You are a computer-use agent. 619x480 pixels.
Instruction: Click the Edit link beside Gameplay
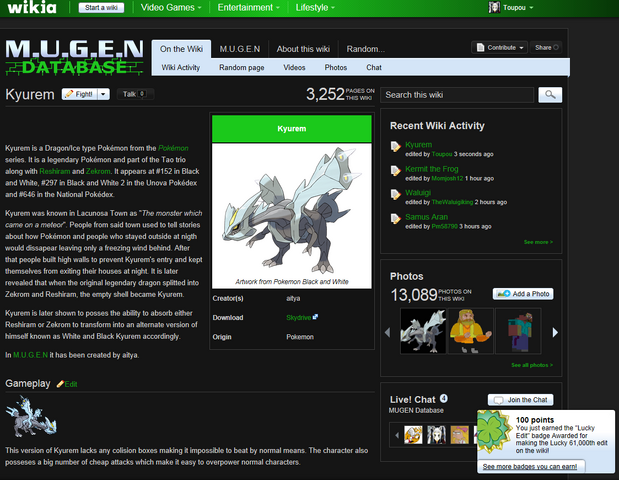pyautogui.click(x=71, y=384)
